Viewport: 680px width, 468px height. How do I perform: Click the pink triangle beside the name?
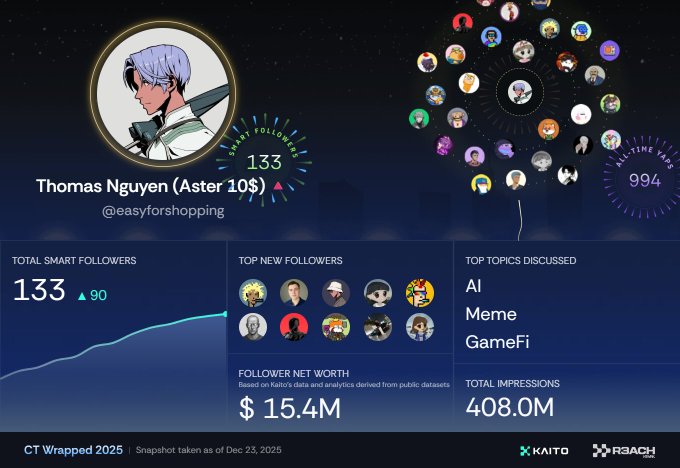click(278, 186)
